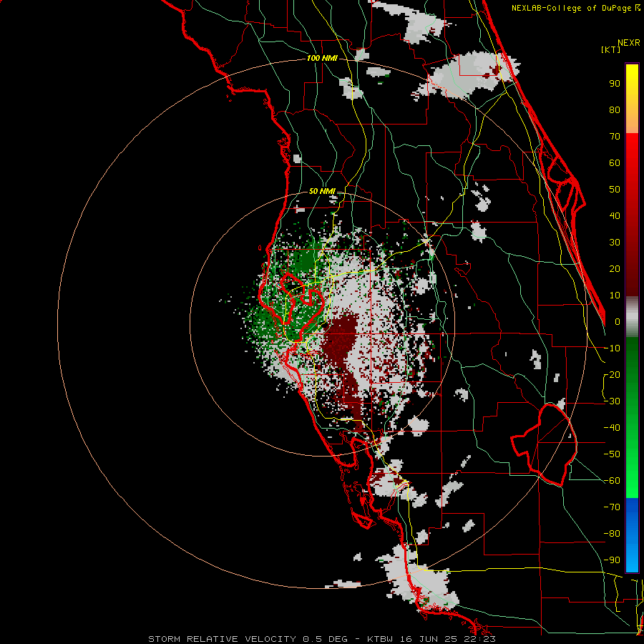Click the -70 knot scale label

(x=612, y=507)
